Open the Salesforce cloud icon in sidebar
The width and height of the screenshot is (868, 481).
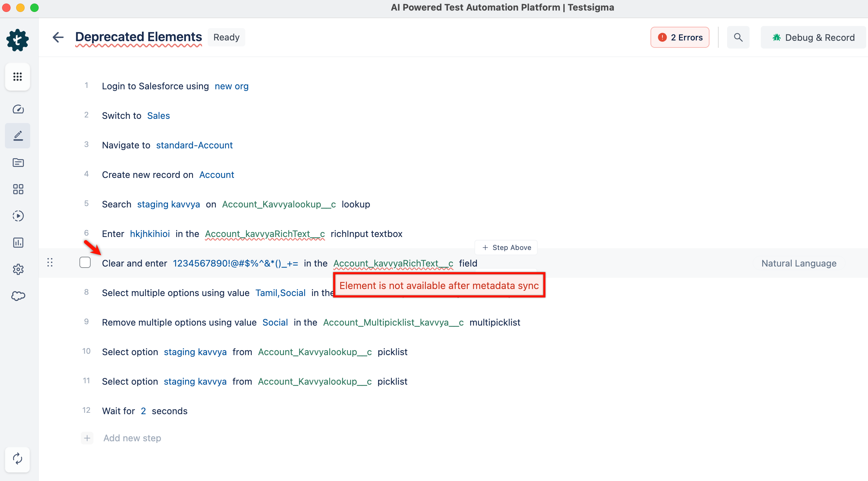pyautogui.click(x=18, y=296)
